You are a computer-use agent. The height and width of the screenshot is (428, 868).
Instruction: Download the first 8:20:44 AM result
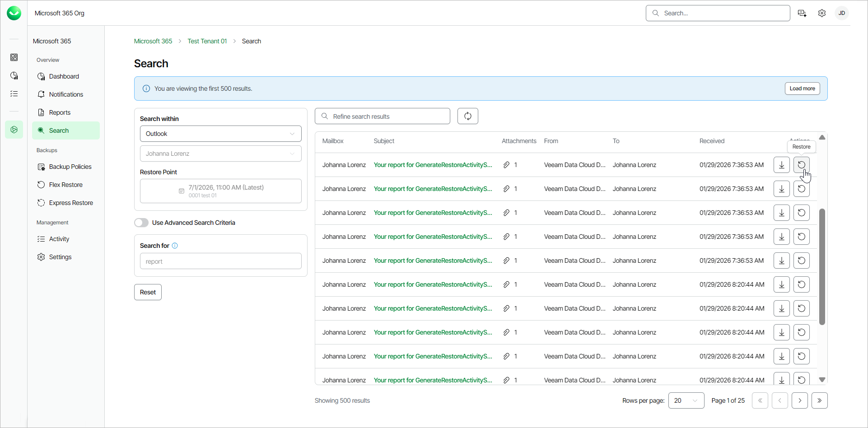tap(782, 284)
